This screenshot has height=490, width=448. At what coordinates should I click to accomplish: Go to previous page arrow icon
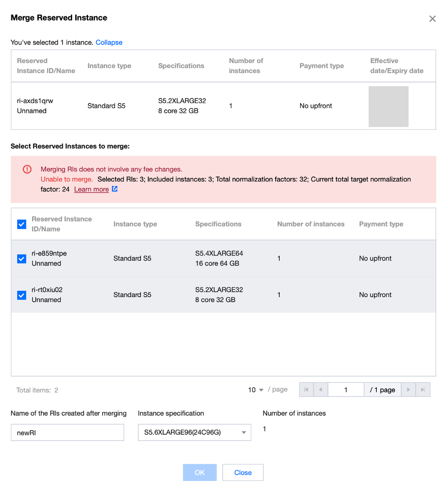321,390
